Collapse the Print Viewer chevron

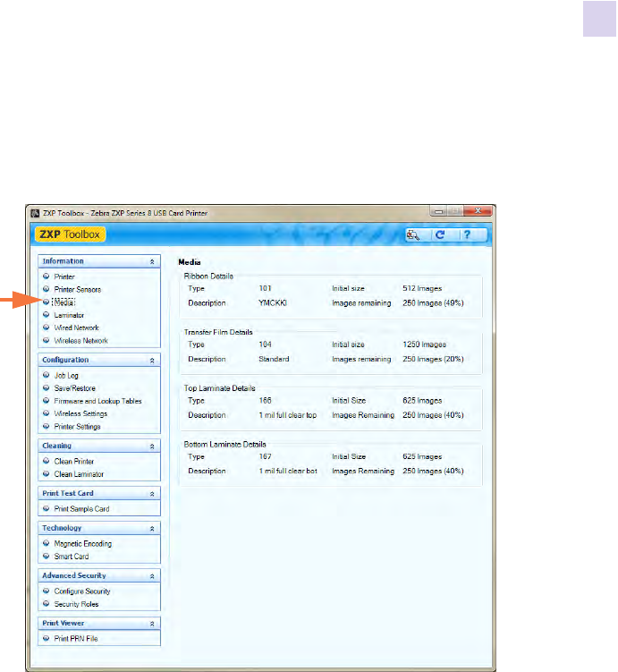[152, 624]
